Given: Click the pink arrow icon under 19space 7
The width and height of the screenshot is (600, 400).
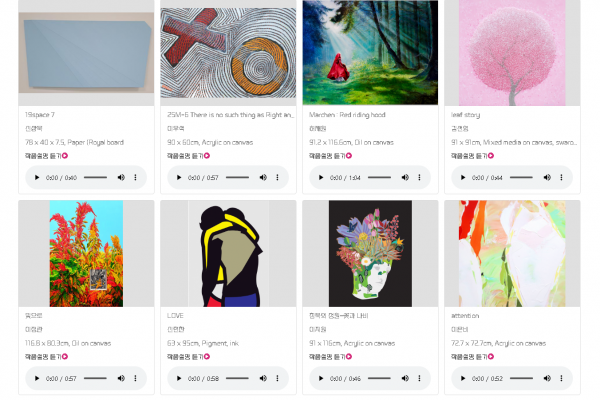Looking at the screenshot, I should pyautogui.click(x=65, y=156).
